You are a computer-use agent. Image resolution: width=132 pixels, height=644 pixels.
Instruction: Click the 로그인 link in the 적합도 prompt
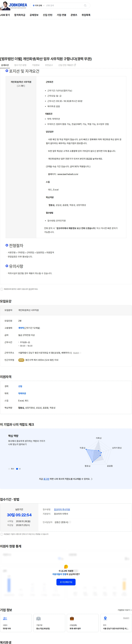(46, 479)
